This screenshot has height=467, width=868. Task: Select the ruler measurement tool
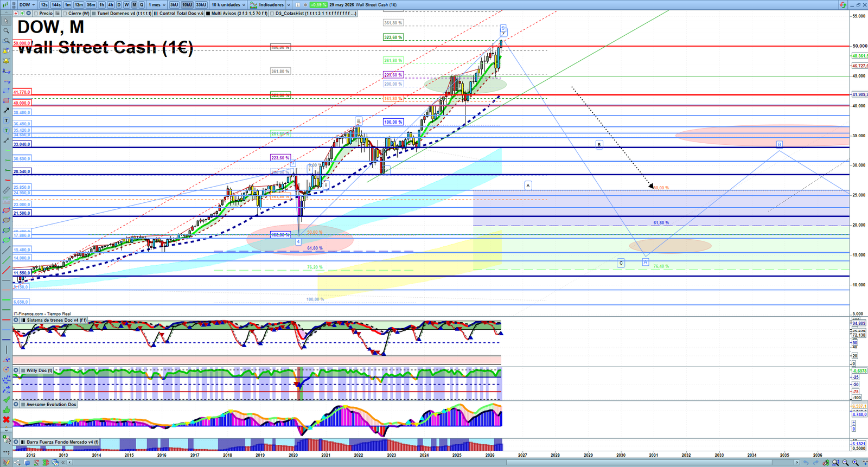pyautogui.click(x=7, y=190)
